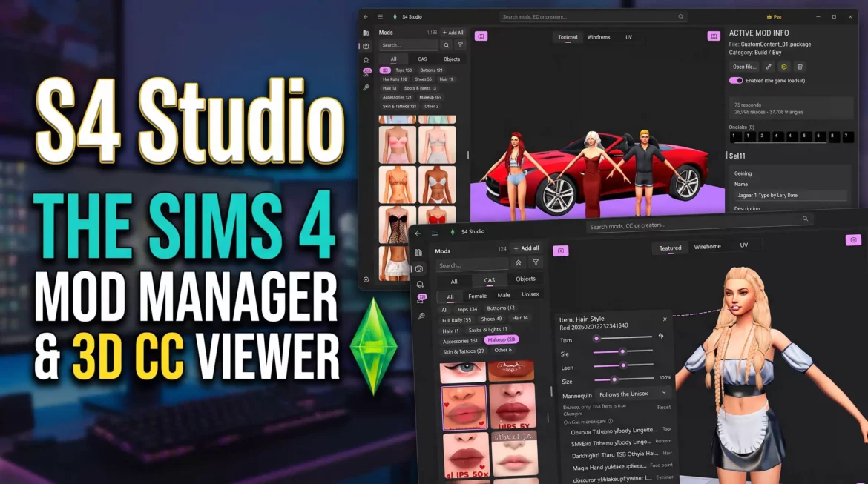
Task: Click Open file... button
Action: 745,67
